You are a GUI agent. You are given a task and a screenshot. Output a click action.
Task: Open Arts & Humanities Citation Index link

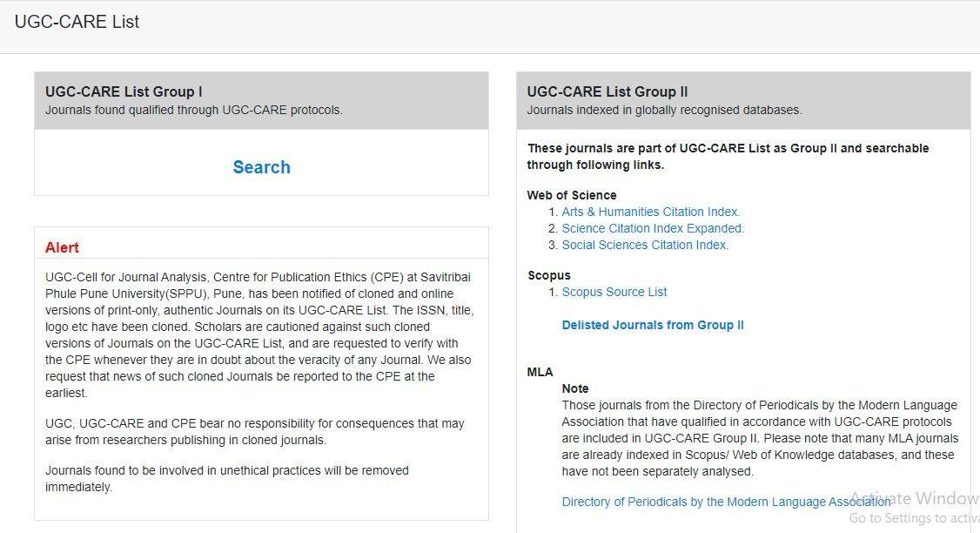click(x=650, y=212)
